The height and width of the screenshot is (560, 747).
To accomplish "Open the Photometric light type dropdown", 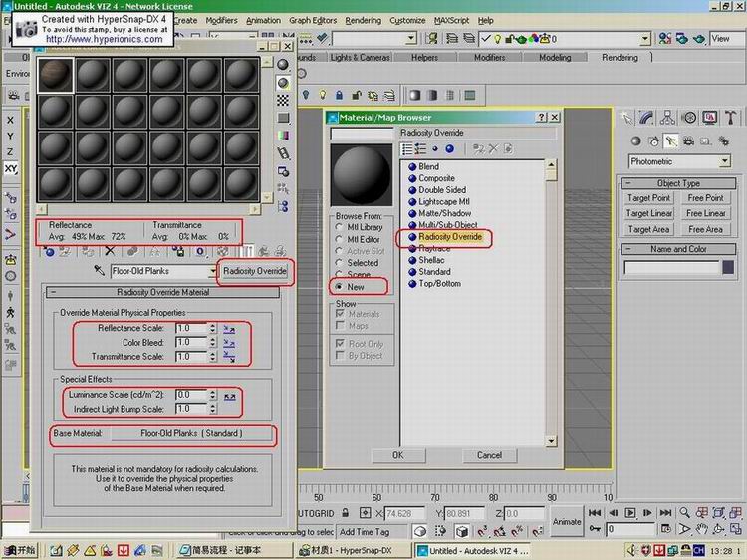I will [x=724, y=161].
